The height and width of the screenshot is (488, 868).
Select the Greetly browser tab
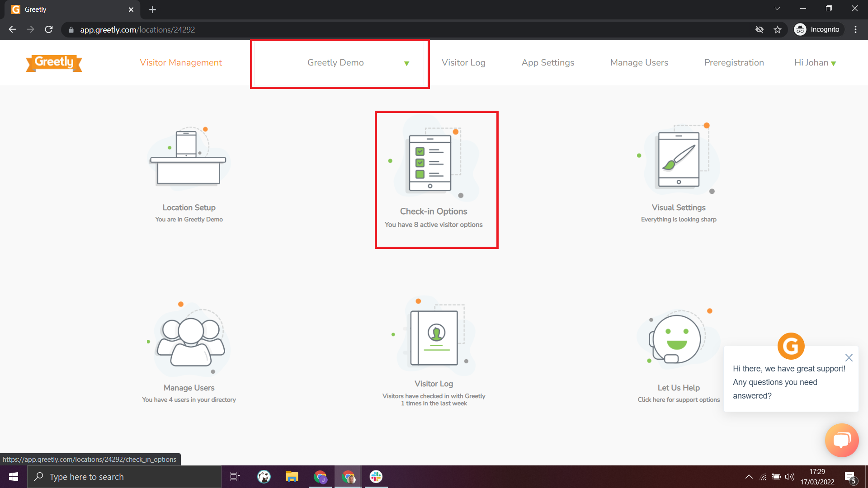coord(68,9)
